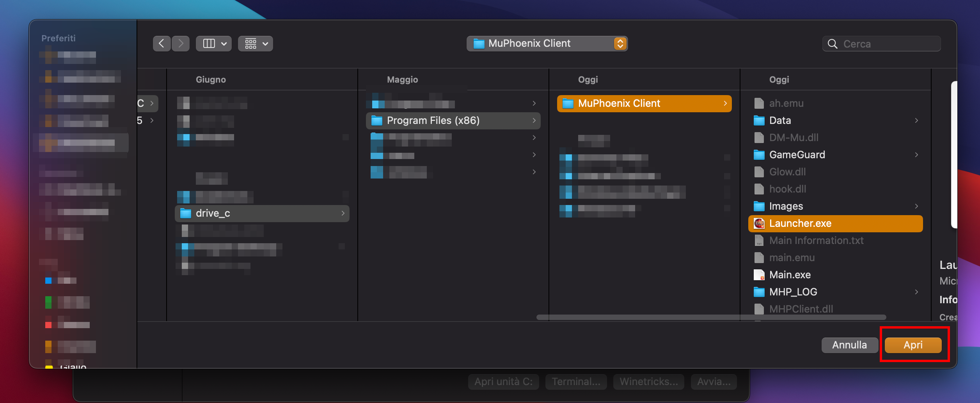Click the Main.exe file icon
This screenshot has width=980, height=403.
759,275
